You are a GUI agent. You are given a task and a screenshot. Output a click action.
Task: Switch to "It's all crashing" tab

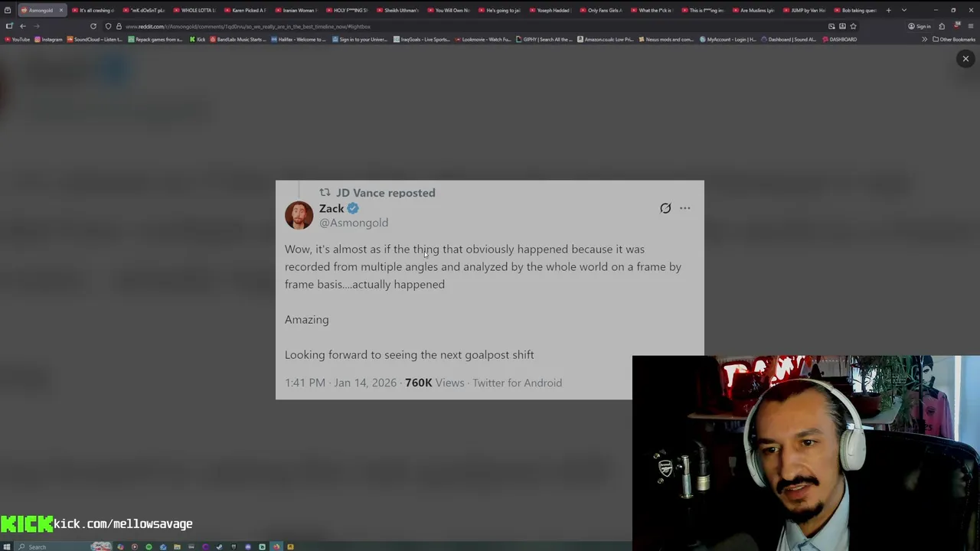click(93, 10)
